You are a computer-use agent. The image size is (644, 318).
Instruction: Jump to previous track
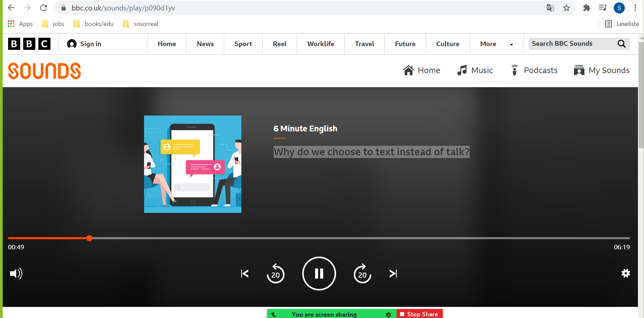[245, 274]
